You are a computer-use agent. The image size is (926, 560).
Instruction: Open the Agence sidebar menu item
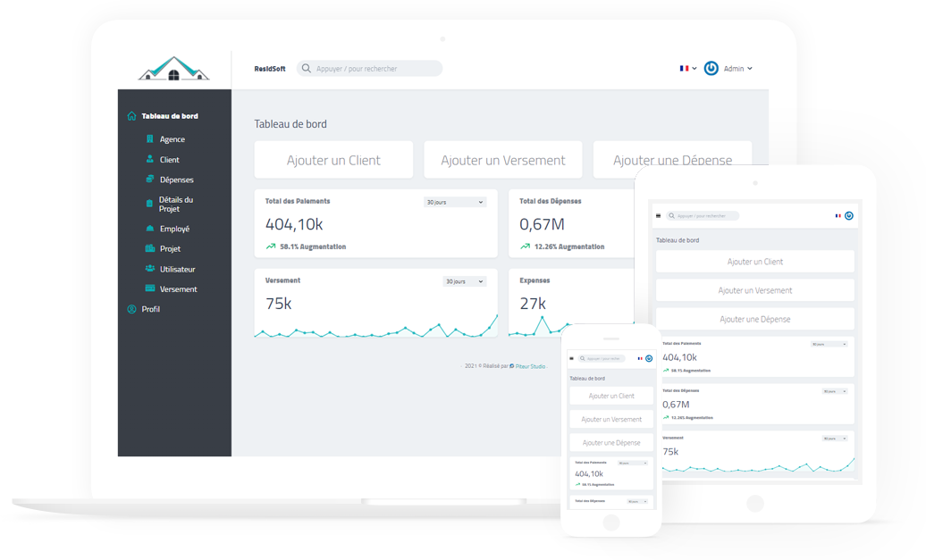point(173,139)
